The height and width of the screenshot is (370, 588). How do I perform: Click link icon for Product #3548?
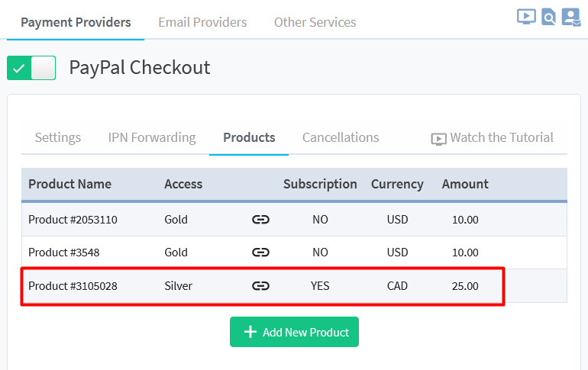pyautogui.click(x=260, y=253)
